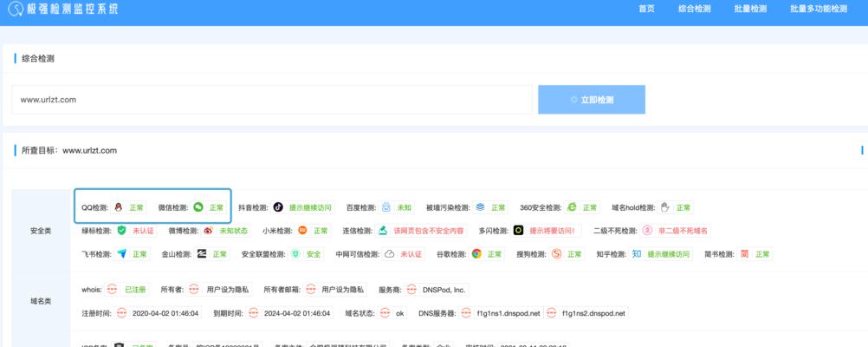Click the Zhihu 提示继续访问 status

[669, 254]
